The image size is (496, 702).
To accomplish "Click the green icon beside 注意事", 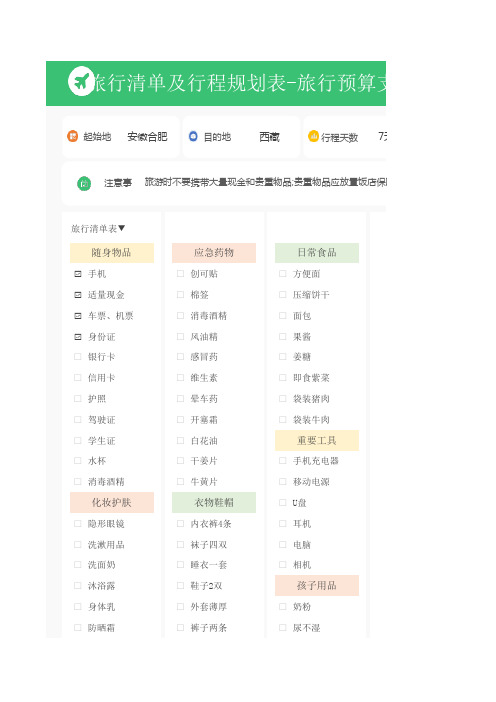I will point(84,183).
